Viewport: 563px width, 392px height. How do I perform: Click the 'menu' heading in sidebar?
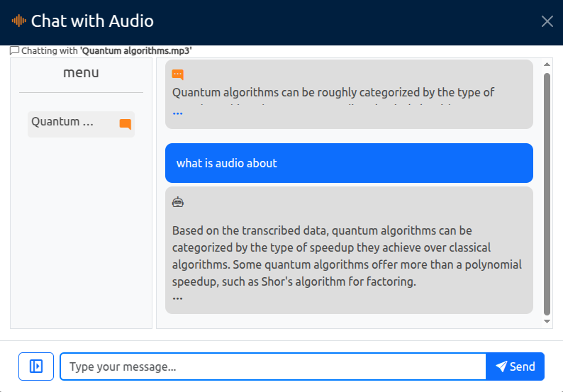(81, 72)
